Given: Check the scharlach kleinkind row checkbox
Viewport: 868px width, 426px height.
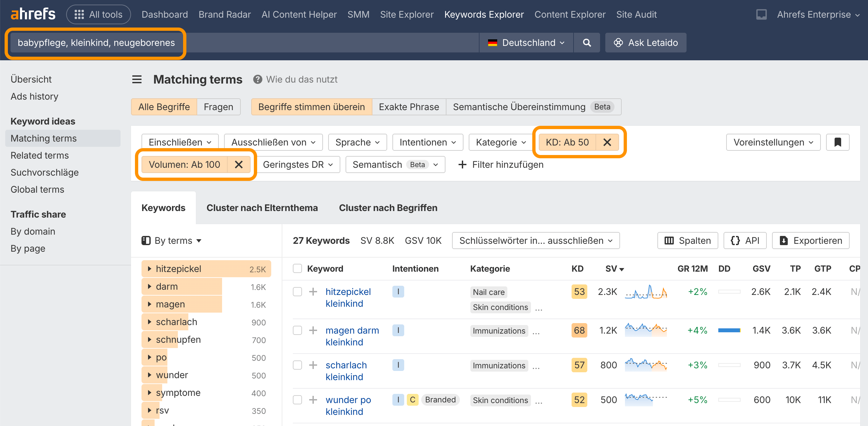Looking at the screenshot, I should pos(297,365).
